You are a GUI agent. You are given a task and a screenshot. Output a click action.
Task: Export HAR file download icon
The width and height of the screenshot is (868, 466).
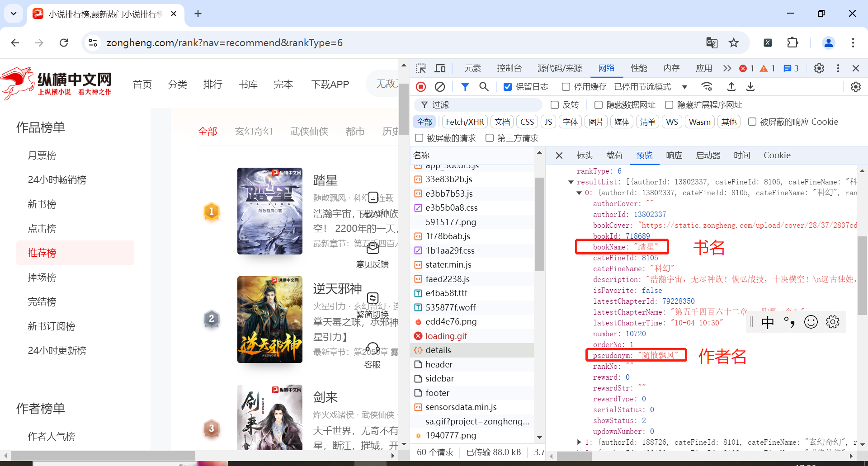pyautogui.click(x=750, y=86)
